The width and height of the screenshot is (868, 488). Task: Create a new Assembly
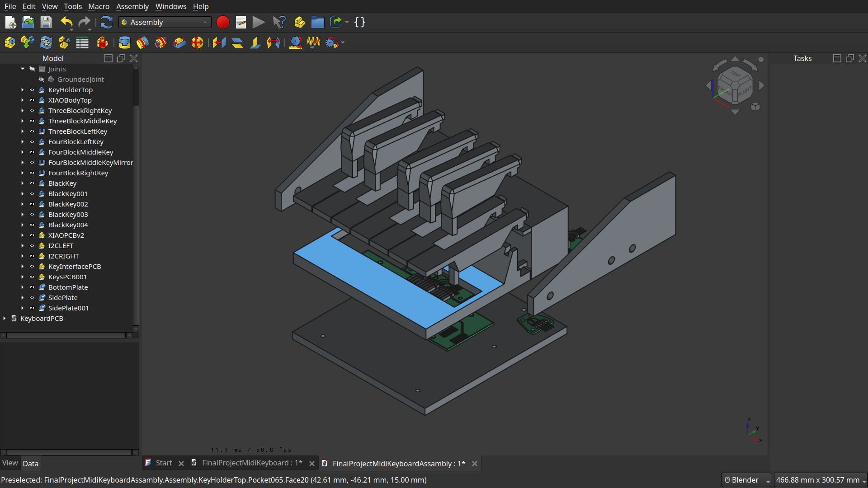pos(9,43)
